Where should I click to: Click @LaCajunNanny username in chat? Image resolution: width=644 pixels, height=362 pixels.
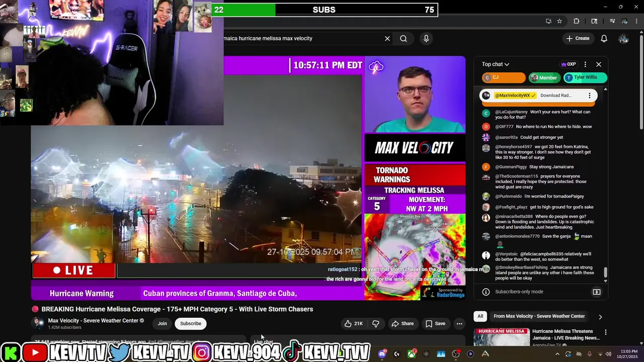click(x=511, y=112)
